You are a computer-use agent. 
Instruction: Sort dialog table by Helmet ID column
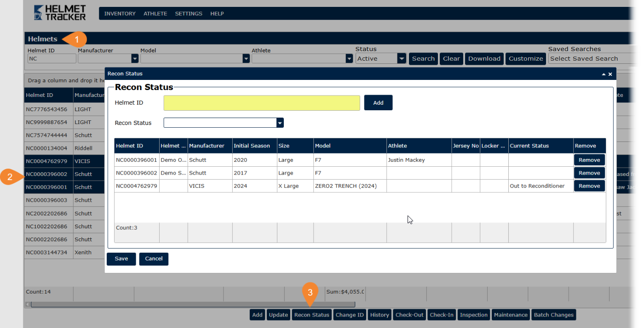(x=137, y=146)
